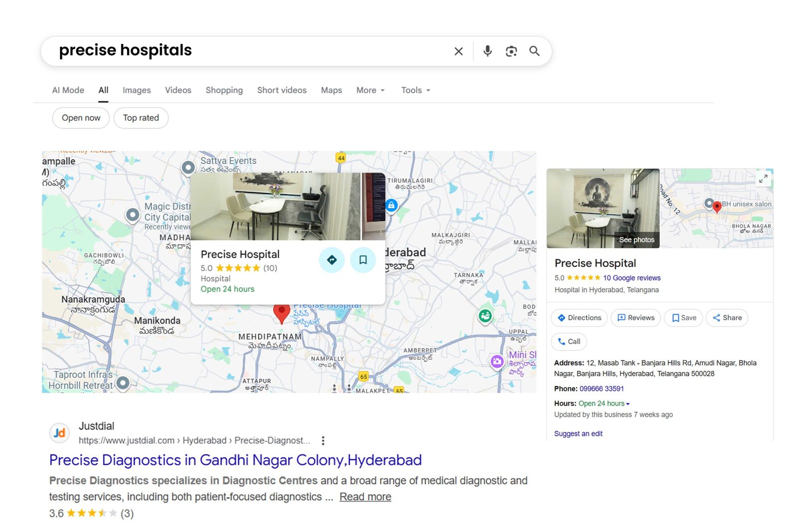Save Precise Hospital to a list
This screenshot has height=532, width=798.
[x=683, y=318]
